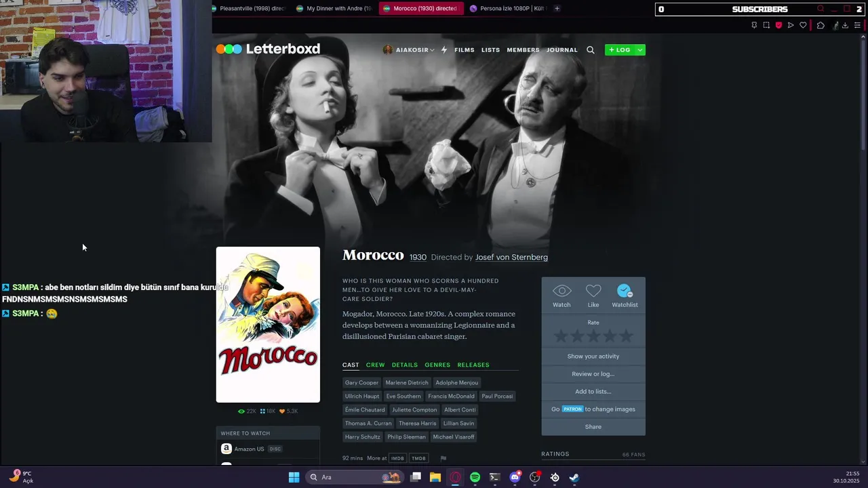This screenshot has height=488, width=868.
Task: Expand AIAKOSIR account dropdown
Action: click(409, 49)
